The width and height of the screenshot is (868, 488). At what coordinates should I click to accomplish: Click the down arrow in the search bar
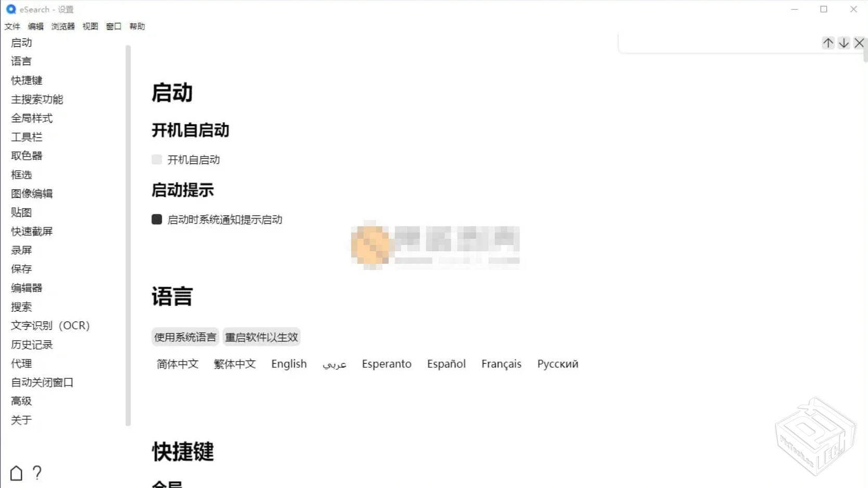point(844,43)
